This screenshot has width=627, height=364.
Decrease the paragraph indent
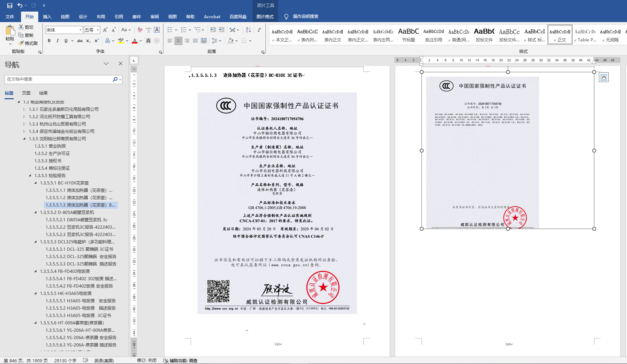(213, 30)
